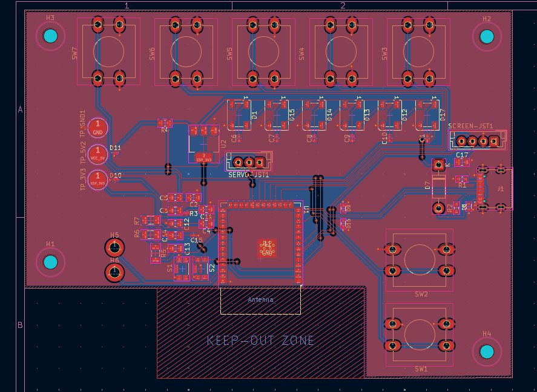Pick the H6 through-hole pad
The image size is (537, 392).
tap(114, 273)
